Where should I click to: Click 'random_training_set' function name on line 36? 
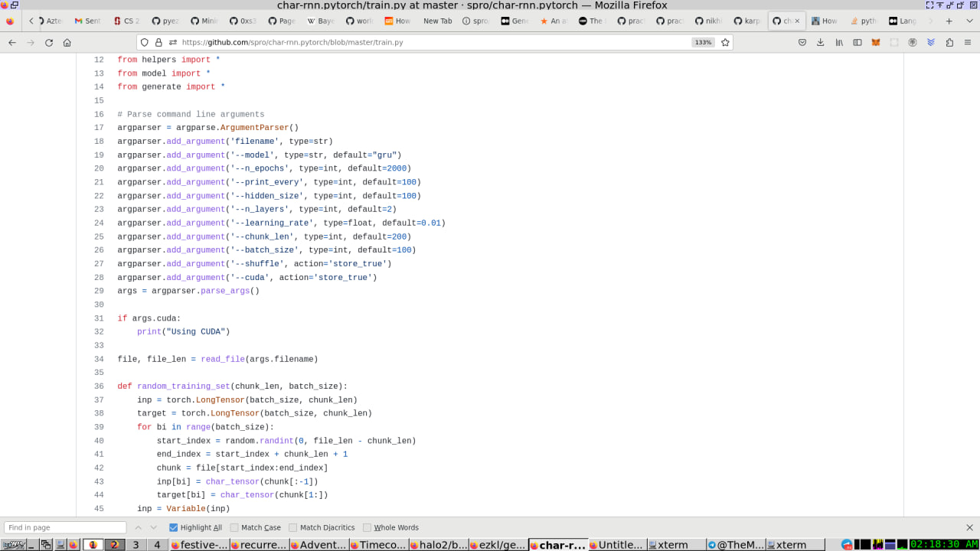(x=184, y=386)
